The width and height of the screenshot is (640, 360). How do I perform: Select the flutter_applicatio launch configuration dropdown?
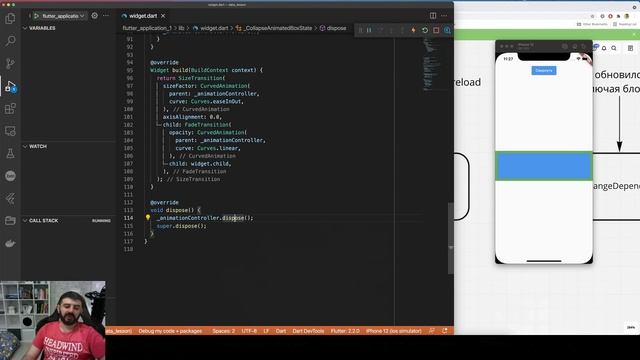coord(62,16)
